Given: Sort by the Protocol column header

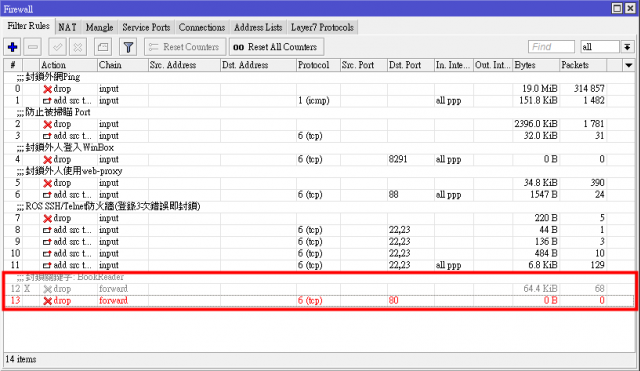Looking at the screenshot, I should click(318, 65).
